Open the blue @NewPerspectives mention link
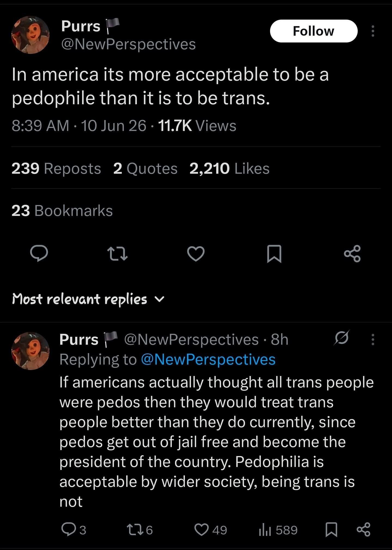This screenshot has height=550, width=392. pos(208,359)
